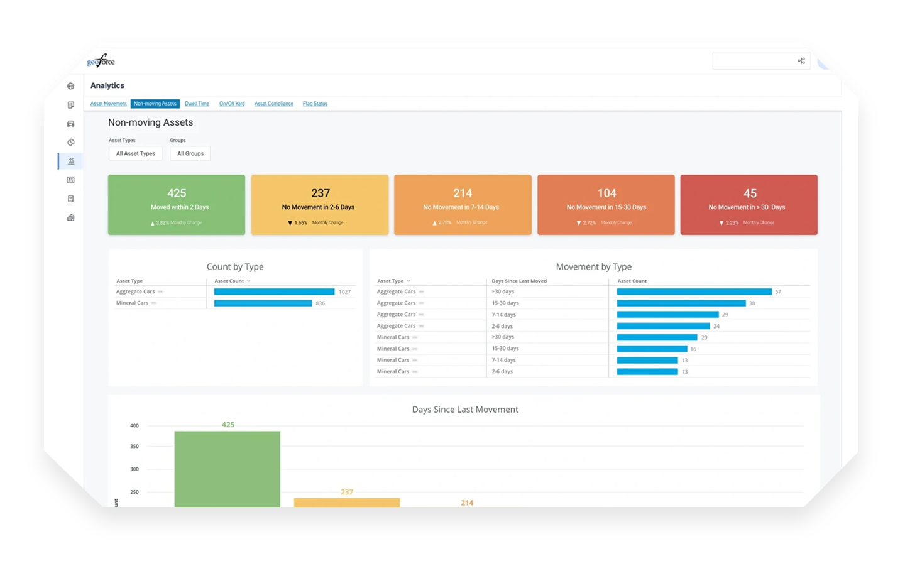Click the pie chart reports sidebar icon
905x588 pixels.
tap(71, 143)
